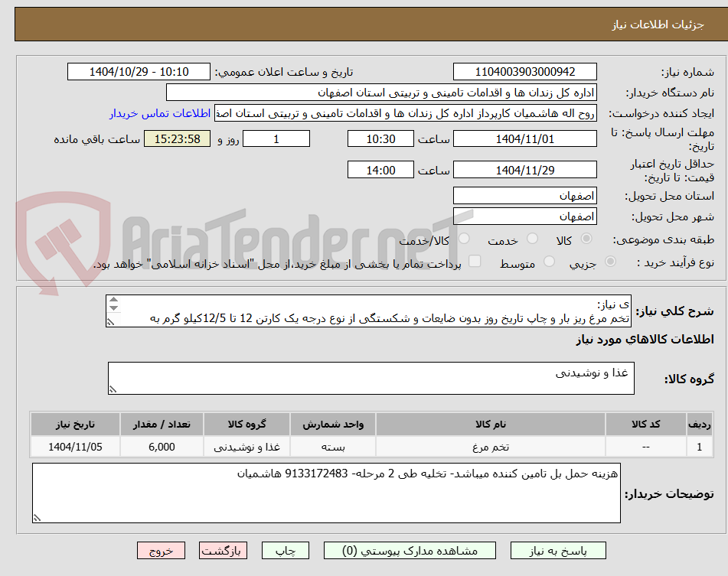Click the کد کالا column header
728x576 pixels.
[646, 425]
